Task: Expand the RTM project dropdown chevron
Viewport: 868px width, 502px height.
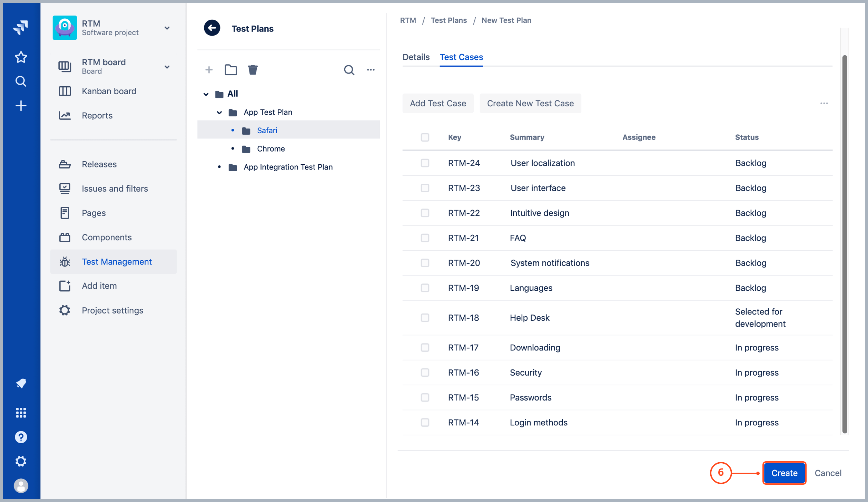Action: coord(167,28)
